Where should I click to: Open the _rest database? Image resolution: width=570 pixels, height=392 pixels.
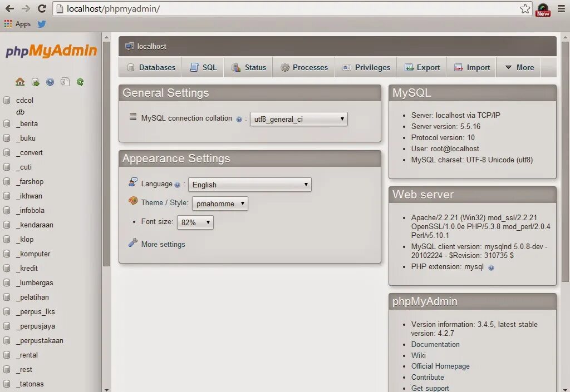coord(24,370)
